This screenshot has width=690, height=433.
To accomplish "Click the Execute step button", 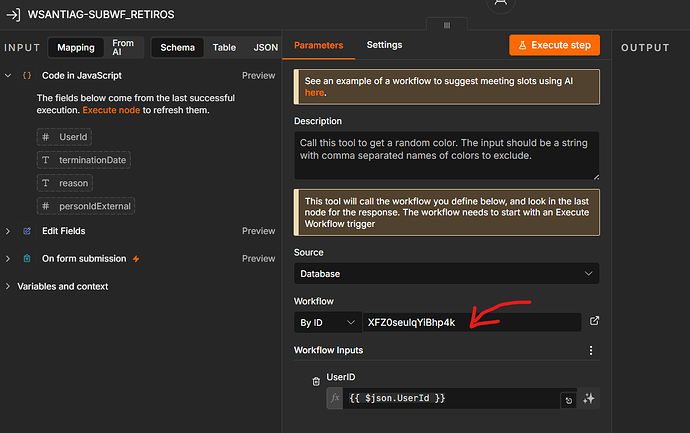I will [x=554, y=45].
